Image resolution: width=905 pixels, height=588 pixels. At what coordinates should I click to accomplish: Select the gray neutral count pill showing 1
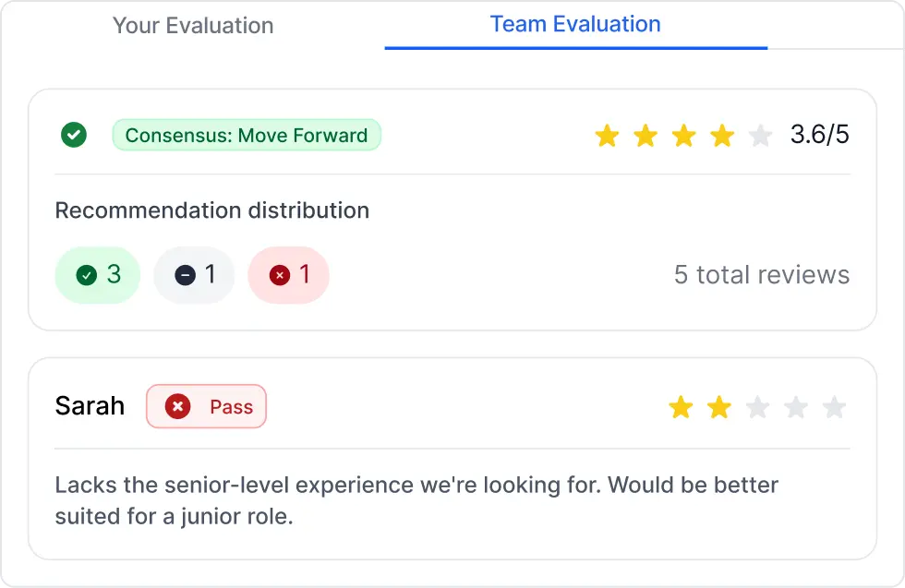195,274
